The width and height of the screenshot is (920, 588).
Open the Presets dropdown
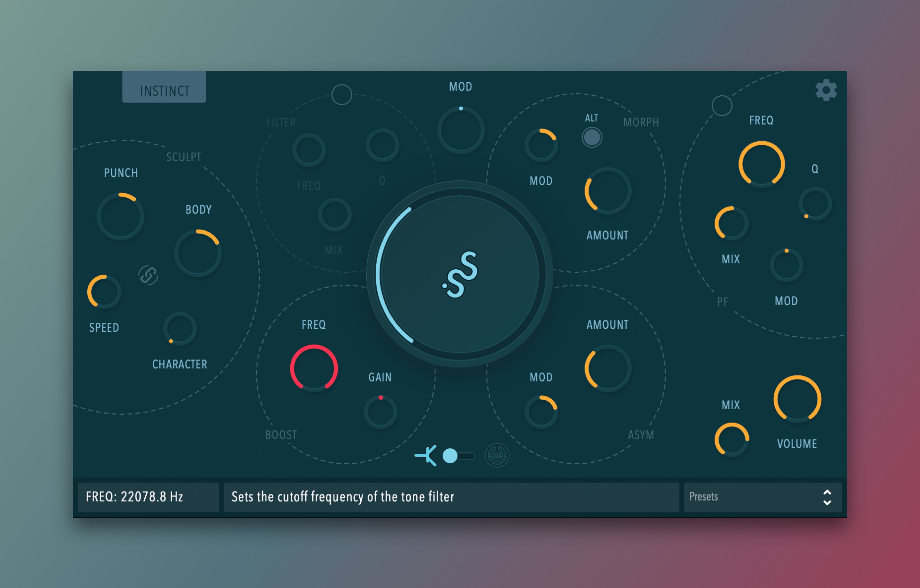[x=763, y=497]
